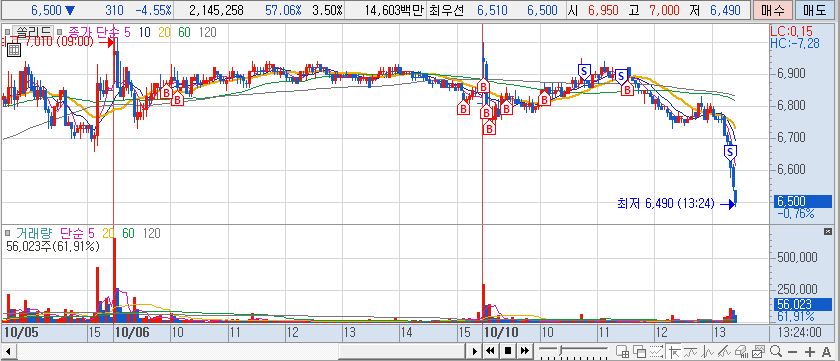840x361 pixels.
Task: Toggle the square marker beside 종가 단순 indicator
Action: (59, 33)
